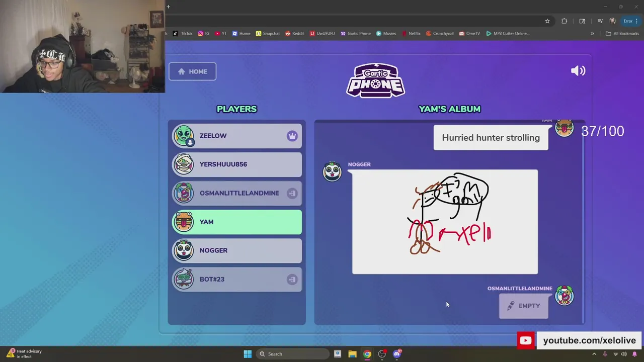Click Osmanlittlelandmine's clown avatar in players list
This screenshot has height=362, width=644.
[184, 193]
